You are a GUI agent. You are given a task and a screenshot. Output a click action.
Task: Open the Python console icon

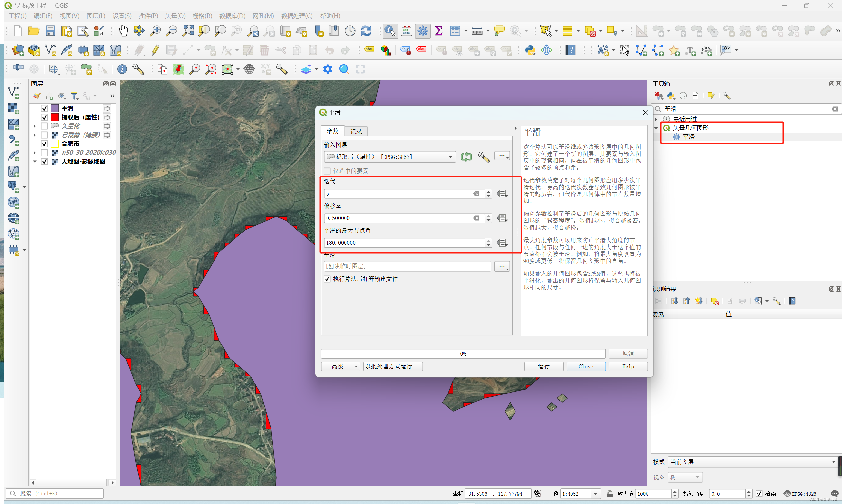click(530, 50)
